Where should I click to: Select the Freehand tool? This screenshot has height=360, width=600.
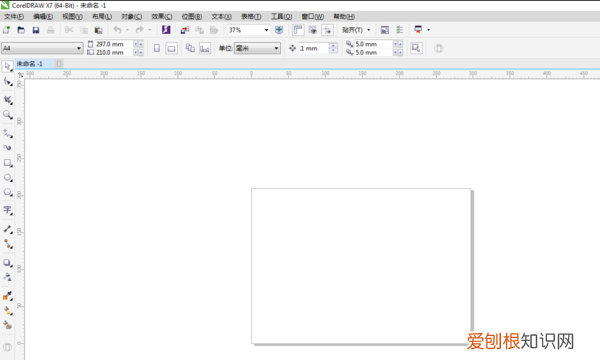coord(7,133)
